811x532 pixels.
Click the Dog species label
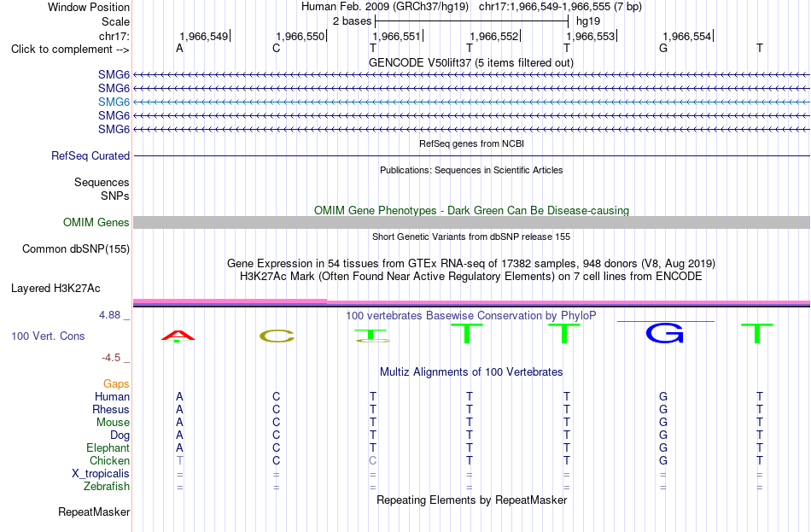120,436
